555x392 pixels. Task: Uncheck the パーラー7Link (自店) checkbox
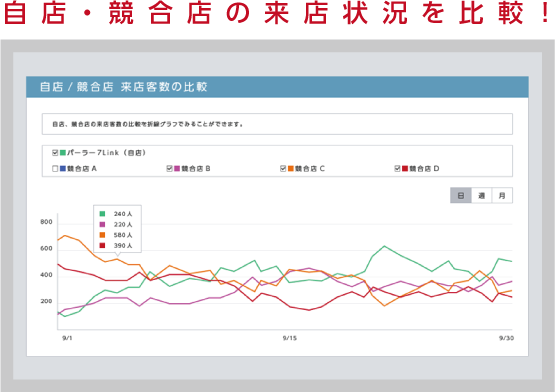55,153
